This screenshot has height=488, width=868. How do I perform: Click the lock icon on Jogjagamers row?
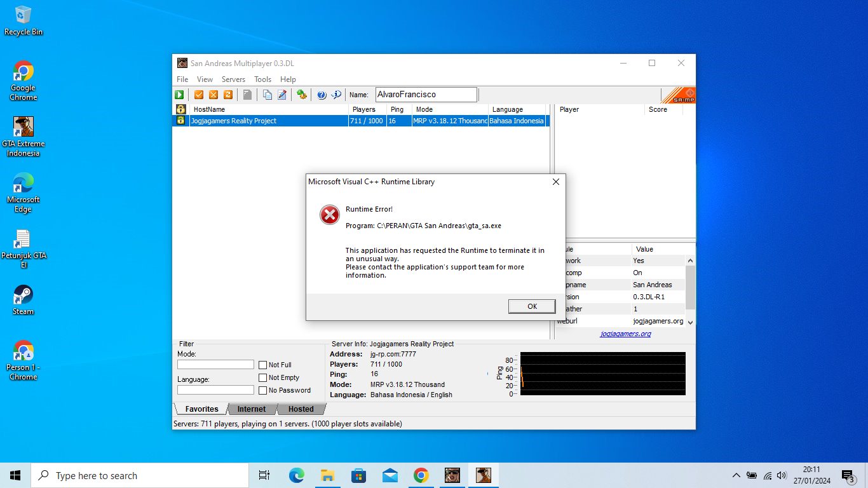(x=180, y=121)
